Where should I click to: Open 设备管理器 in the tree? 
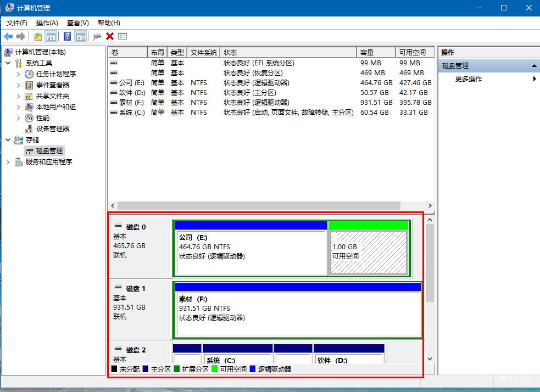tap(53, 128)
